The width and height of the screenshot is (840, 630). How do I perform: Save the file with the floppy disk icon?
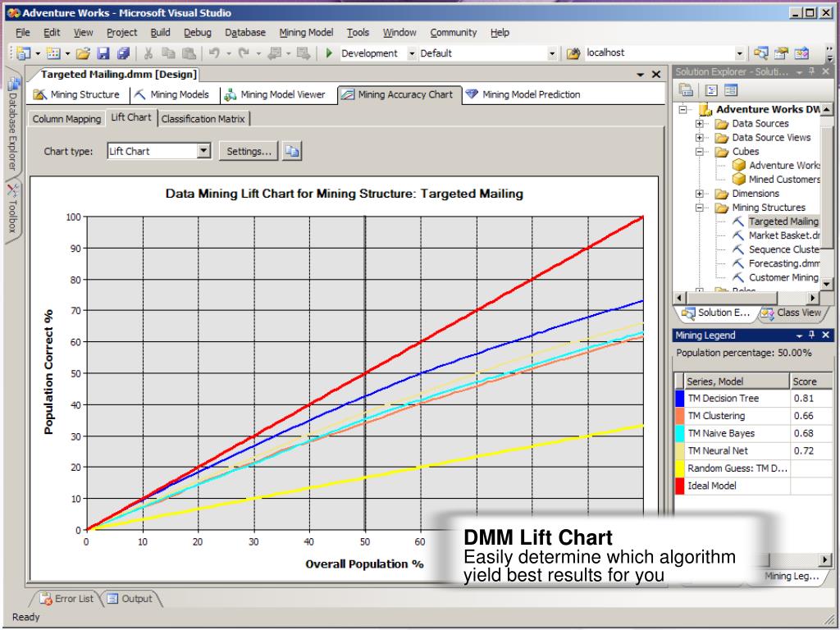[x=103, y=53]
